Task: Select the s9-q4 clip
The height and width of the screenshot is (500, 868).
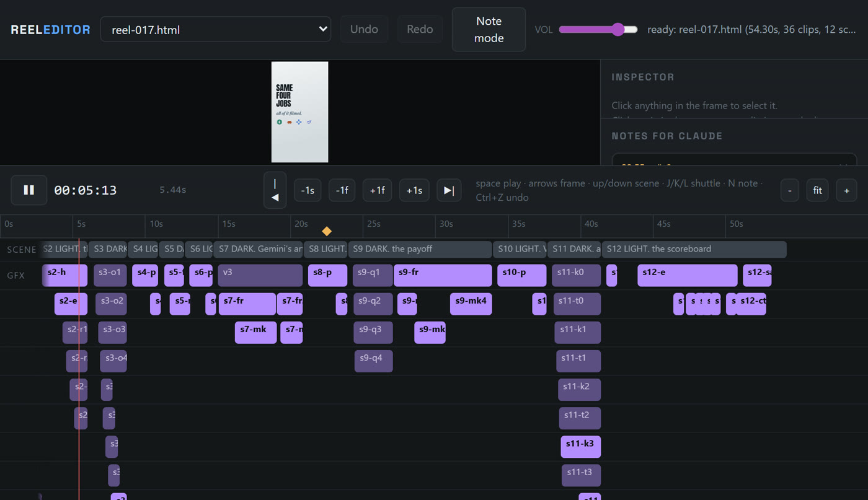Action: tap(373, 361)
